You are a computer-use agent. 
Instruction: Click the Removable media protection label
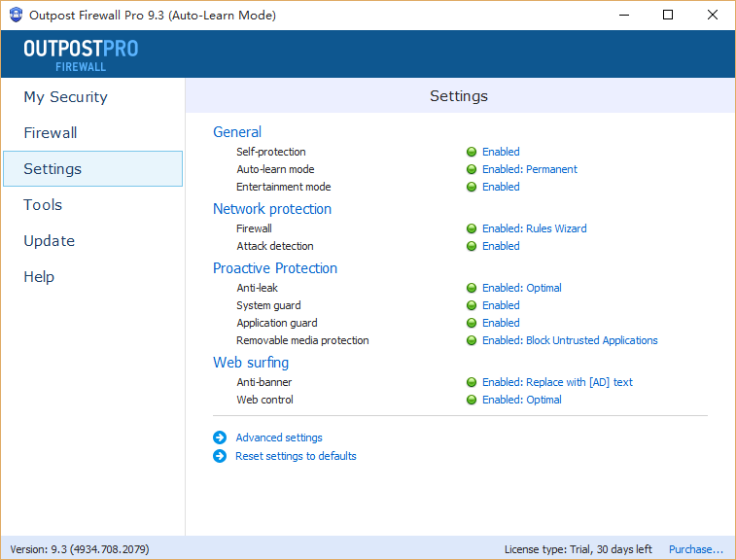(302, 340)
